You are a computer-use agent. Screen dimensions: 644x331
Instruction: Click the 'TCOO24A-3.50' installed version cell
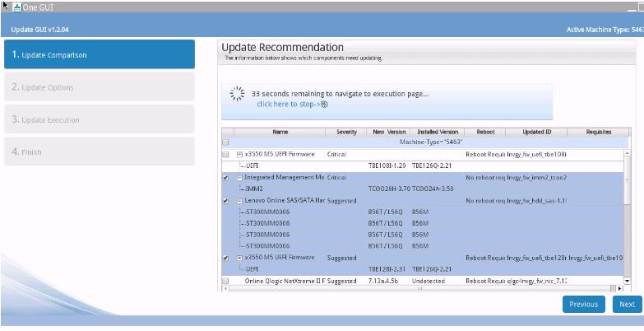click(433, 189)
